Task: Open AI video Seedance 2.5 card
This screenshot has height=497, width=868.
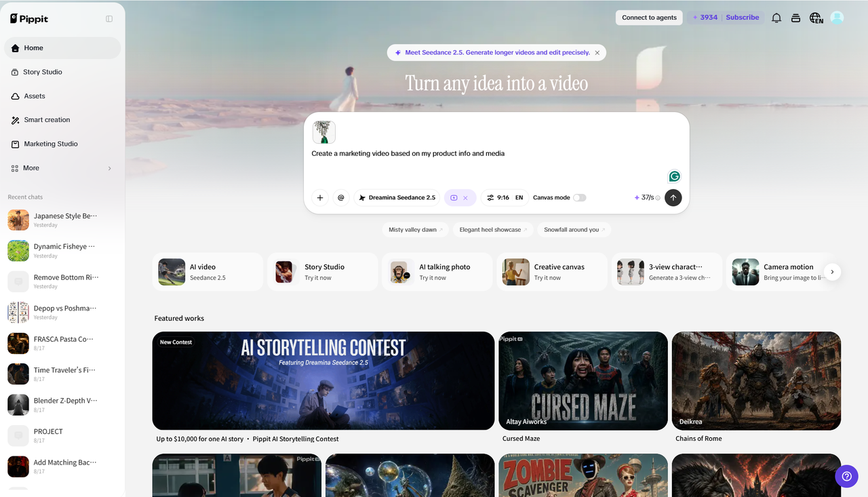Action: (x=208, y=272)
